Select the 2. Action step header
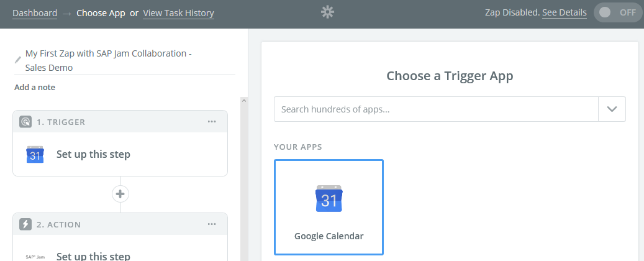 click(120, 224)
